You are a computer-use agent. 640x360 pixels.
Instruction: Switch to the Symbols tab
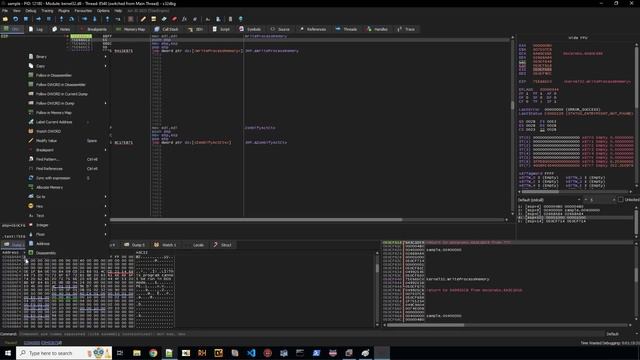pos(250,29)
